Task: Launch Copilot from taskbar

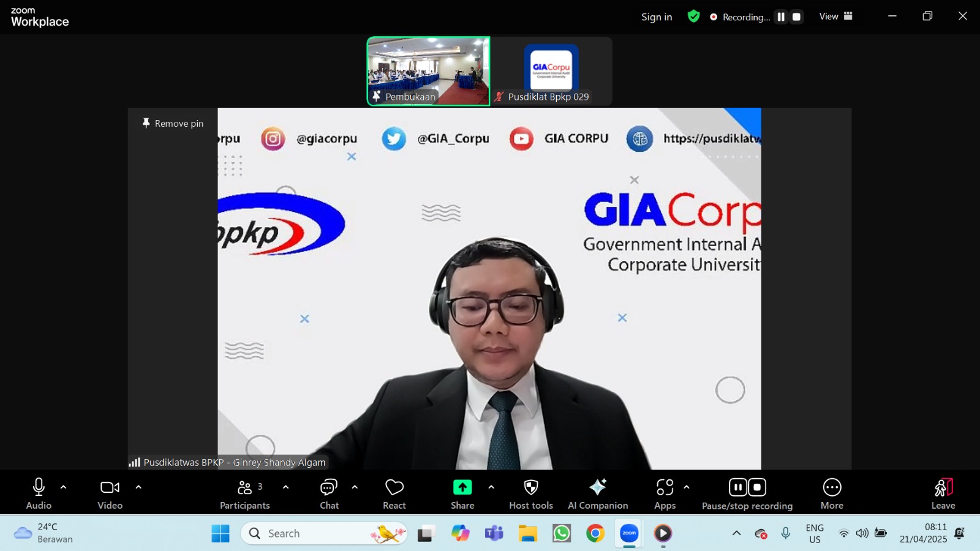Action: coord(460,533)
